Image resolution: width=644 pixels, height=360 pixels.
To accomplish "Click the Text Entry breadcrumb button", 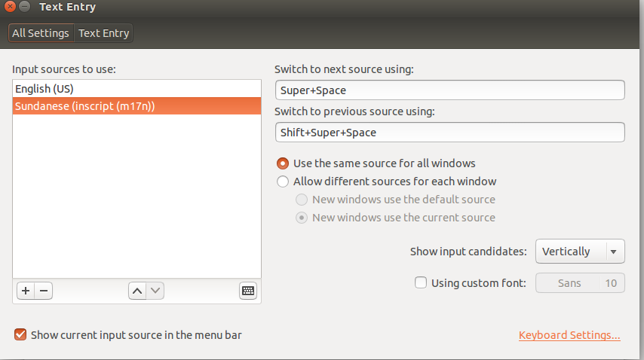I will point(104,33).
